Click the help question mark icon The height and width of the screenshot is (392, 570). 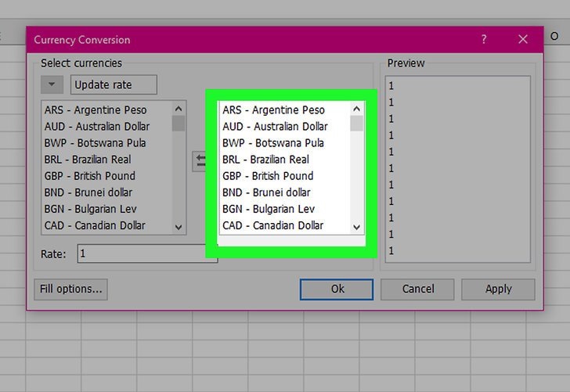pyautogui.click(x=484, y=39)
